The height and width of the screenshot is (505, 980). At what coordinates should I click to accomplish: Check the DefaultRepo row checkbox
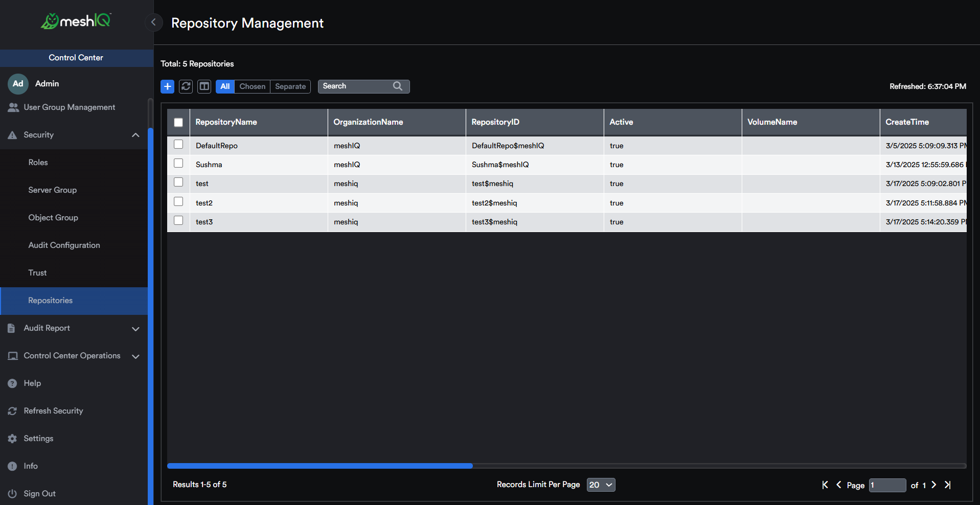(178, 144)
